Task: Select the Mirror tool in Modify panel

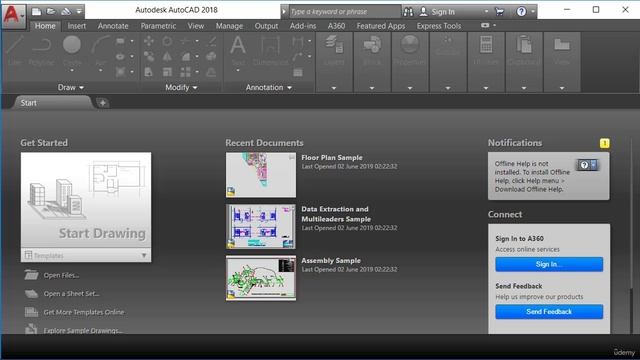Action: point(167,57)
